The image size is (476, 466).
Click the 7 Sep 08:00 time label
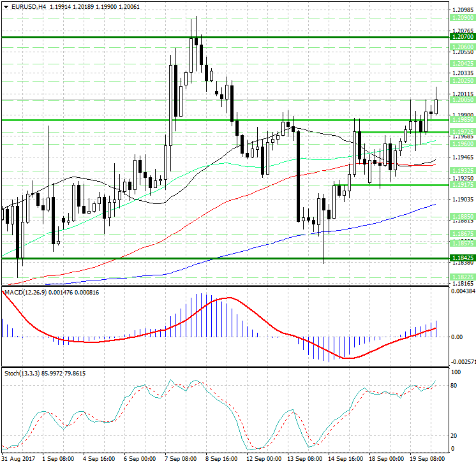(x=181, y=459)
